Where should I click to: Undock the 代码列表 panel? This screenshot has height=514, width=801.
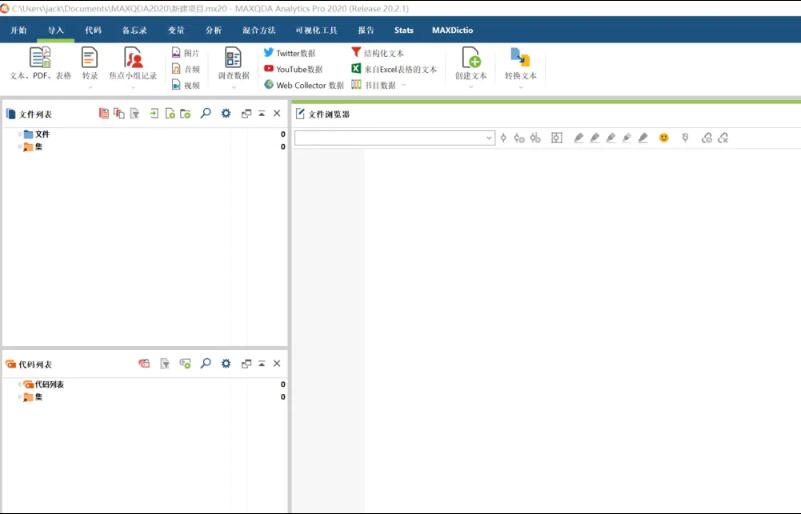[x=246, y=363]
